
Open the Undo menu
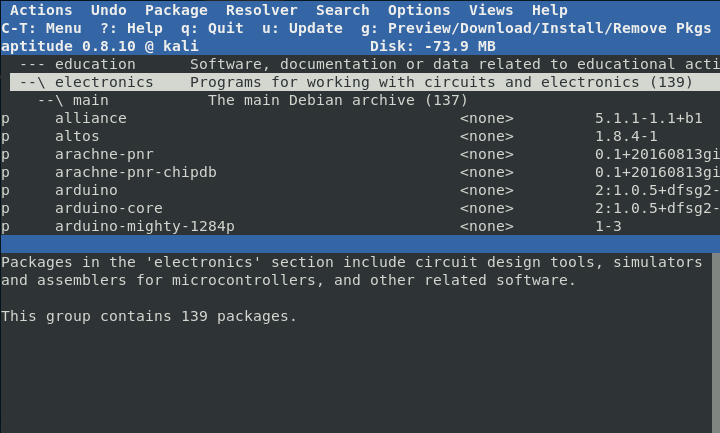click(x=108, y=10)
